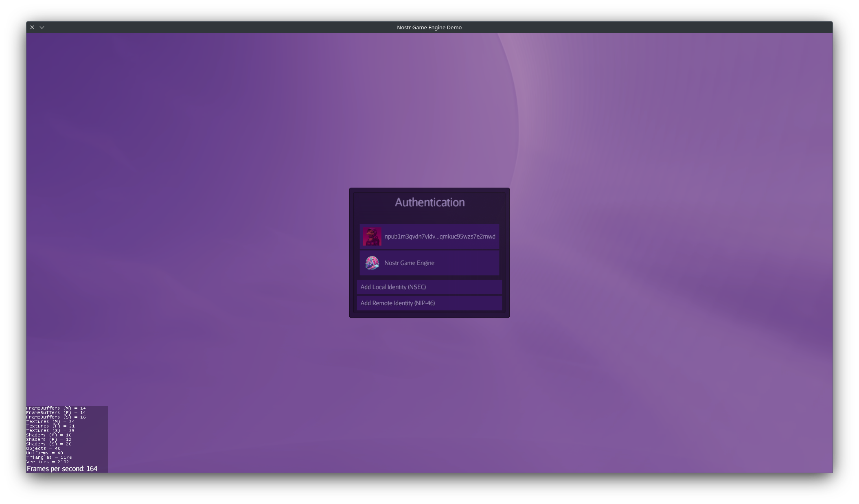The image size is (859, 504).
Task: Click the Triangles = 1176 stat line
Action: pos(49,458)
